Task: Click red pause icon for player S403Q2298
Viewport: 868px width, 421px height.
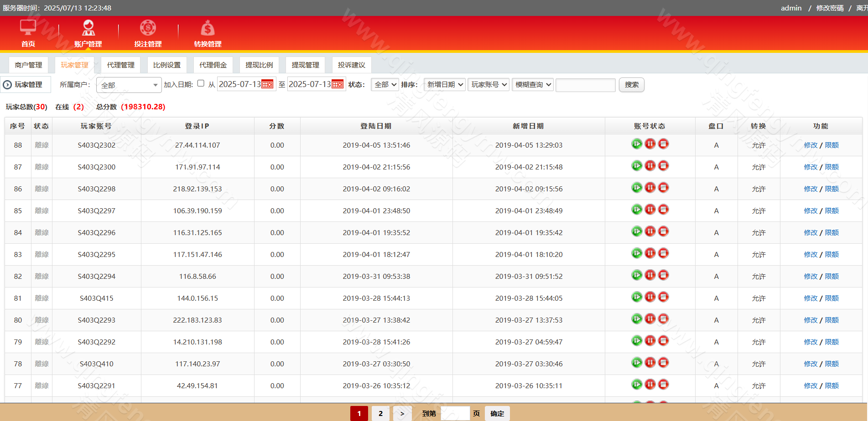Action: pos(650,188)
